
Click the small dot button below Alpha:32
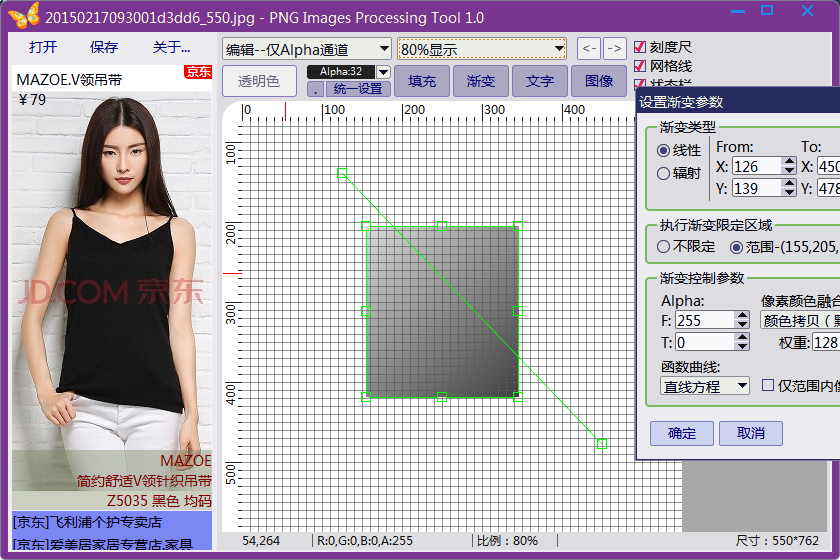point(315,89)
